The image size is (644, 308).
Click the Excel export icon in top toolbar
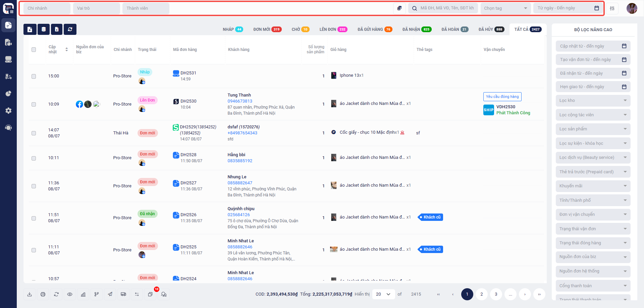[x=57, y=29]
